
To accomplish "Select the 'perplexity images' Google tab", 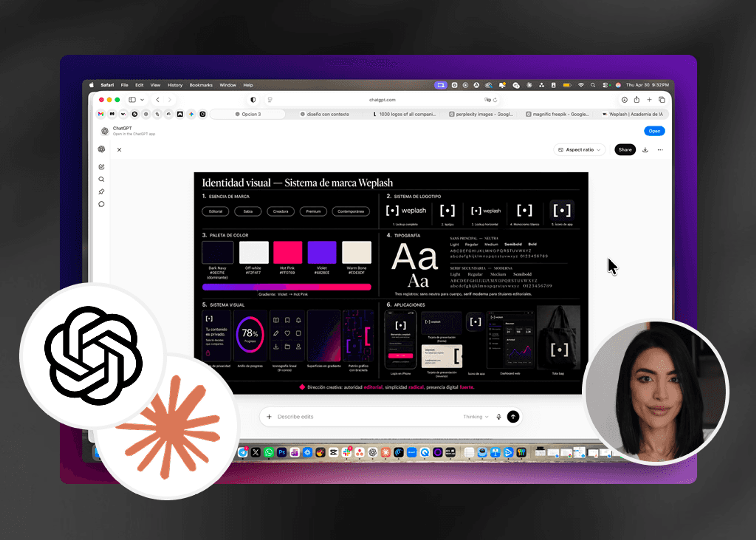I will pyautogui.click(x=481, y=114).
